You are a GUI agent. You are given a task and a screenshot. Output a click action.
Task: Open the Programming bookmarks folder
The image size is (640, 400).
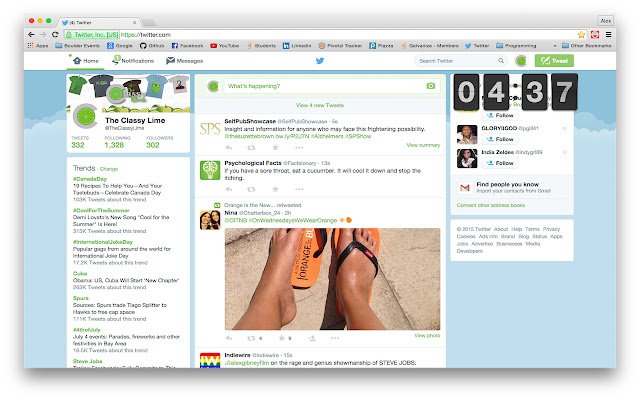tap(516, 46)
